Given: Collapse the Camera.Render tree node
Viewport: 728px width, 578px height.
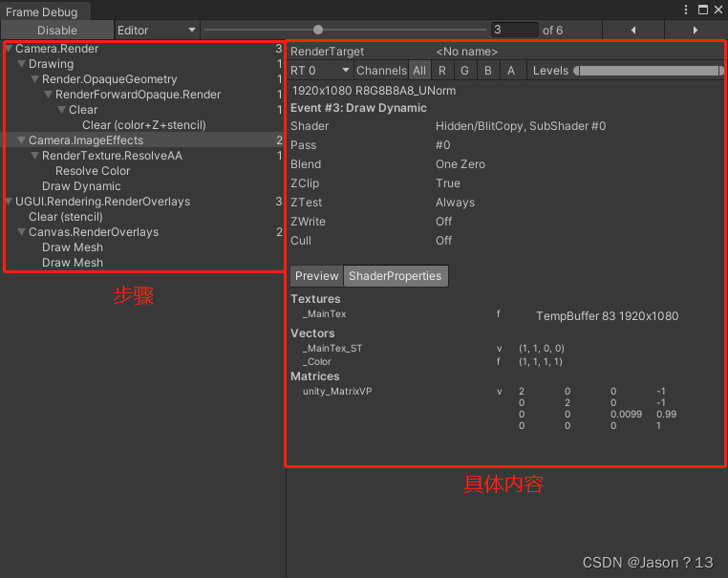Looking at the screenshot, I should click(x=9, y=49).
